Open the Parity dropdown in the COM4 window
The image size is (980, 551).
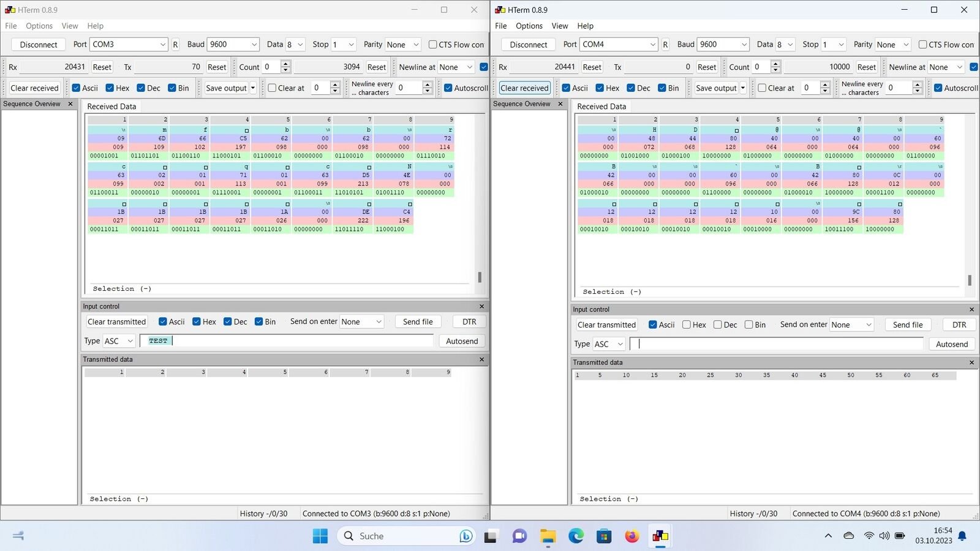906,45
